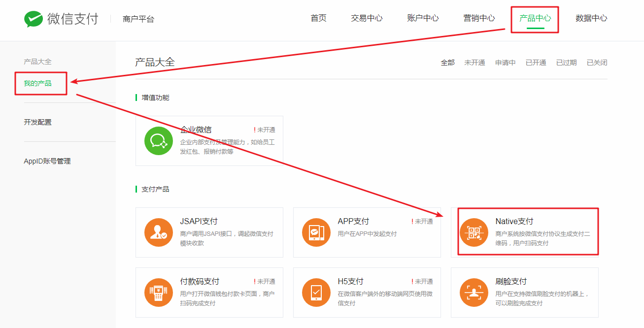Open the 企业微信 product title
This screenshot has width=644, height=328.
pos(196,130)
